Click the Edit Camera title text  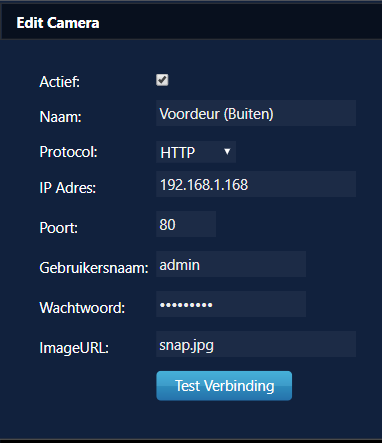click(58, 23)
